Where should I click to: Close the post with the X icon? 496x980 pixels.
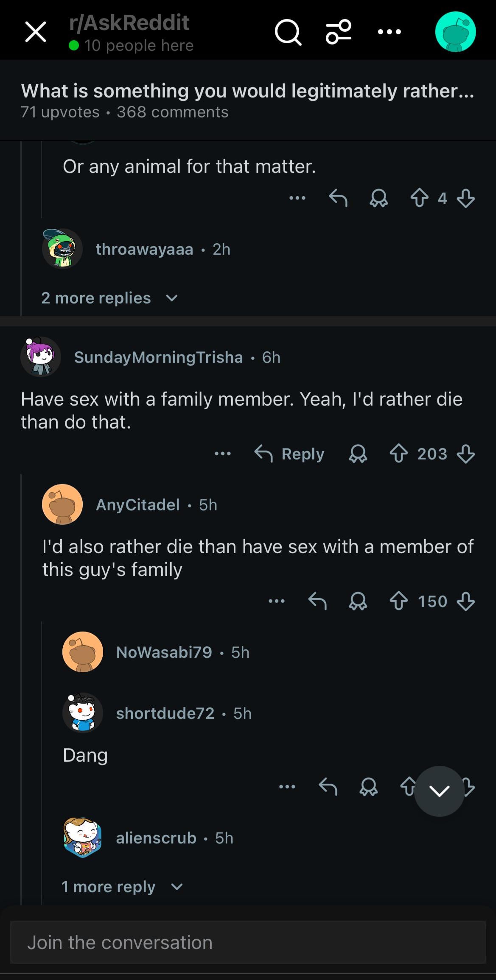[36, 32]
